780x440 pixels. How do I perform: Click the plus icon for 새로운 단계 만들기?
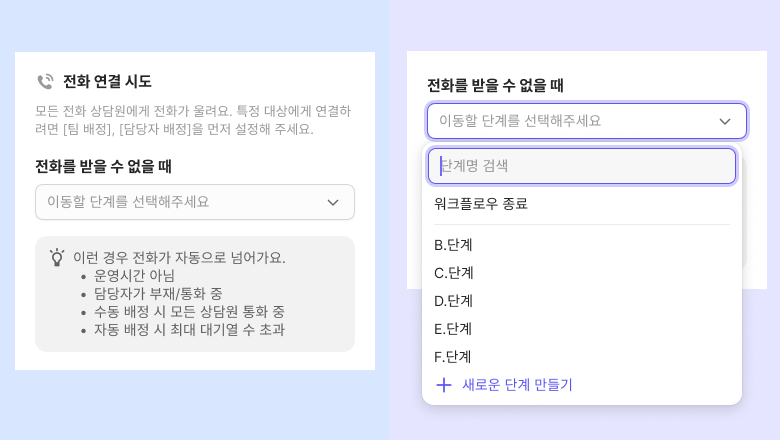coord(444,385)
